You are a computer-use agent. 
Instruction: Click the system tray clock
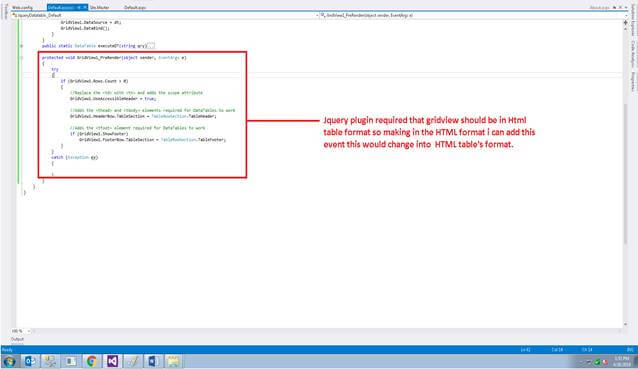tap(621, 361)
